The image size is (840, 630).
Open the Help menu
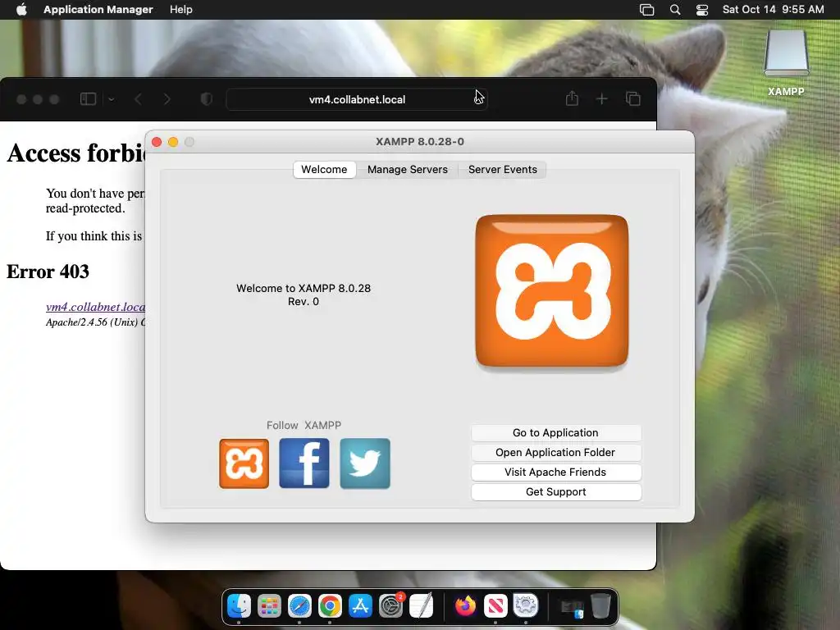coord(181,10)
